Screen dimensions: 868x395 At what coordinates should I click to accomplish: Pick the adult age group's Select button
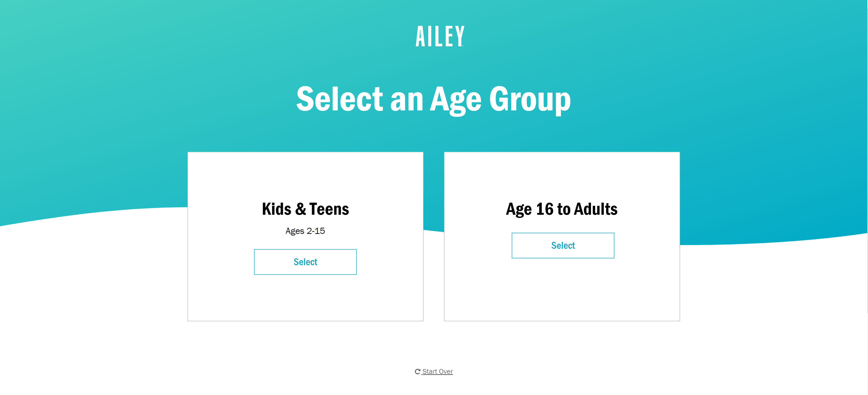click(563, 245)
